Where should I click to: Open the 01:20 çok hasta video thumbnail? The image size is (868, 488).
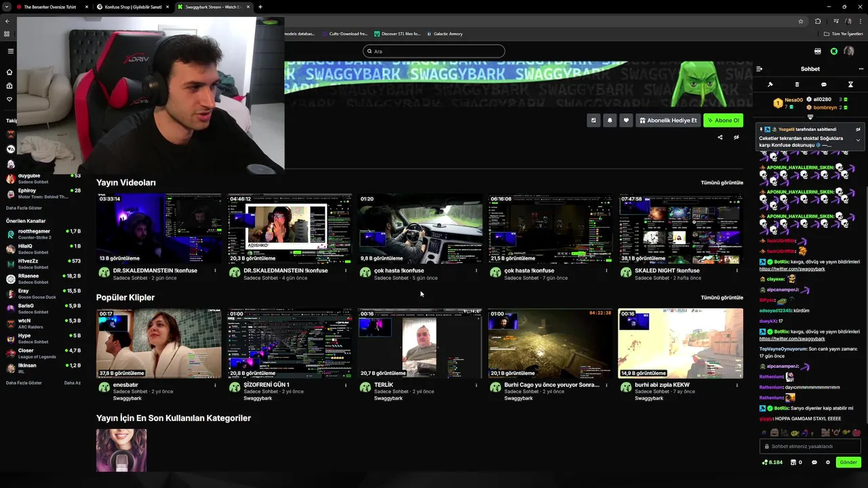420,228
